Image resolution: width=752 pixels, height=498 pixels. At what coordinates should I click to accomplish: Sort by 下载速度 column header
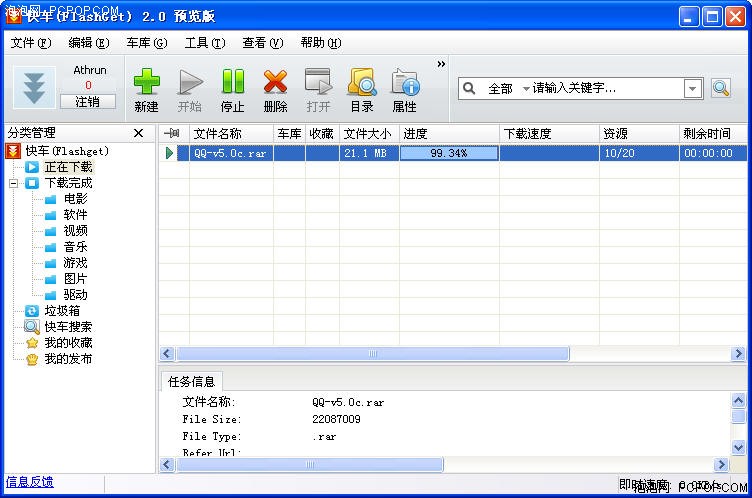(x=549, y=133)
